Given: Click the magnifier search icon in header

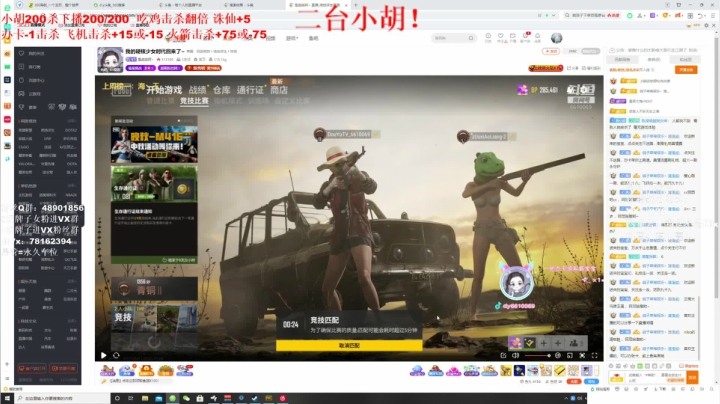Looking at the screenshot, I should [x=471, y=38].
